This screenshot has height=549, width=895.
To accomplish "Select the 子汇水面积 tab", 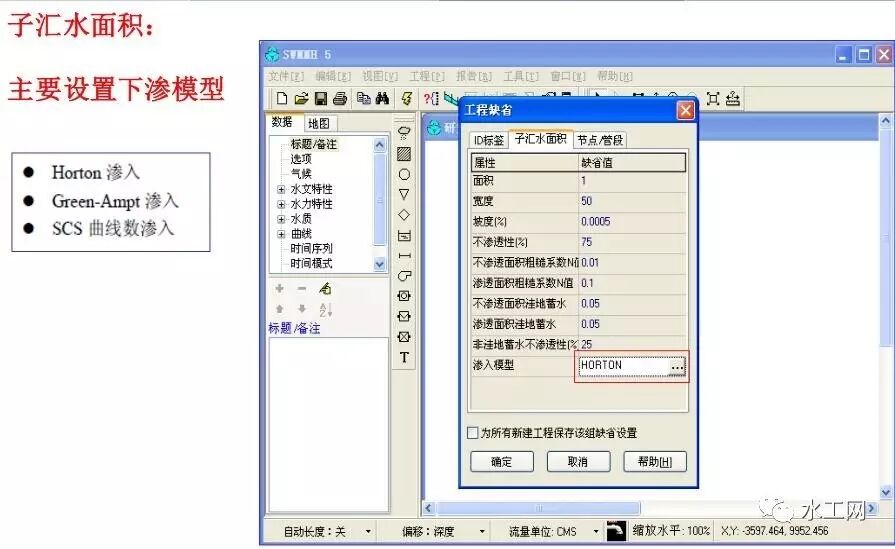I will [x=540, y=139].
